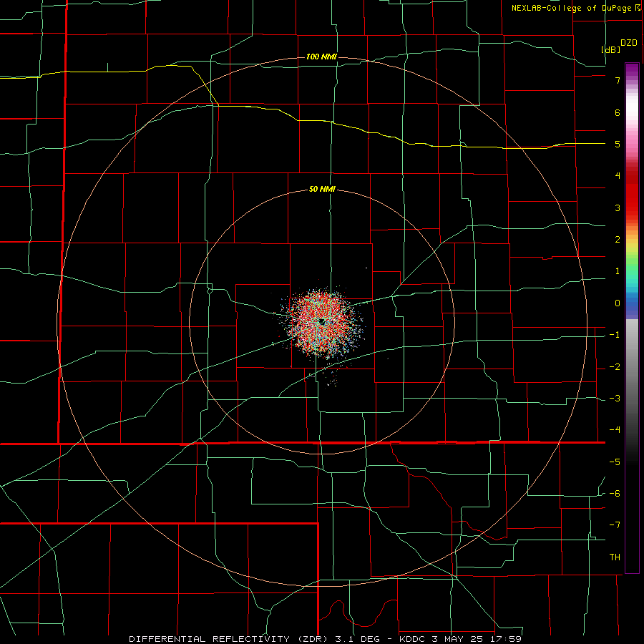The image size is (644, 644).
Task: Click the 'TH' label on color scale
Action: pos(615,557)
